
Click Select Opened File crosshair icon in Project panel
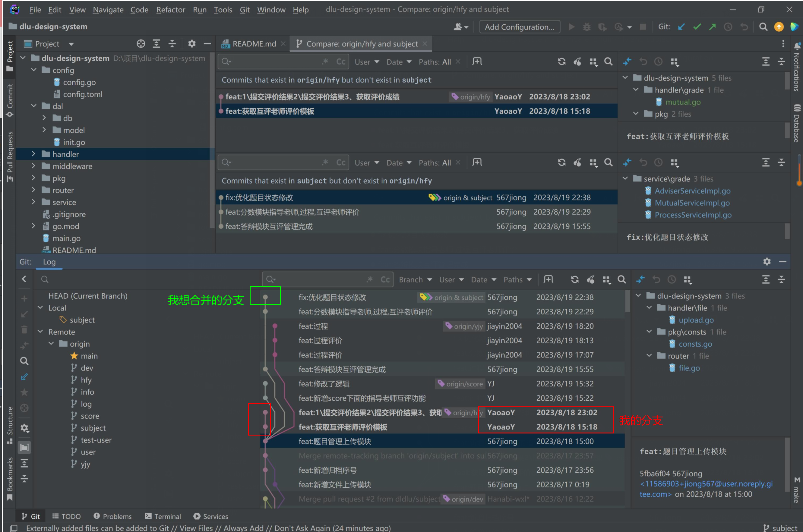click(141, 44)
